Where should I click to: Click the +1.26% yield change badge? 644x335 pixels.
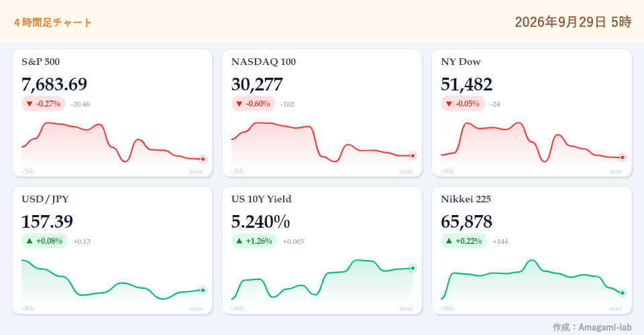254,241
